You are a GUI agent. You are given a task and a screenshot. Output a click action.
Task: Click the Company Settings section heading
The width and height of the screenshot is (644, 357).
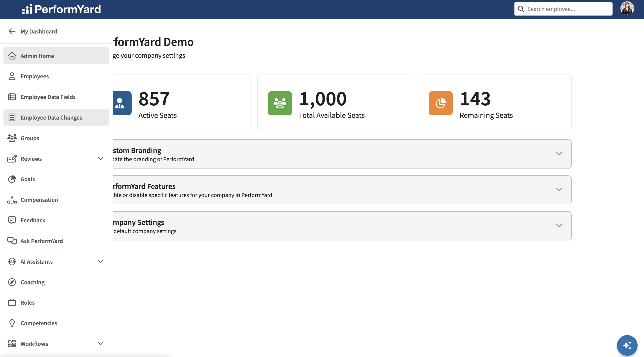pos(138,222)
